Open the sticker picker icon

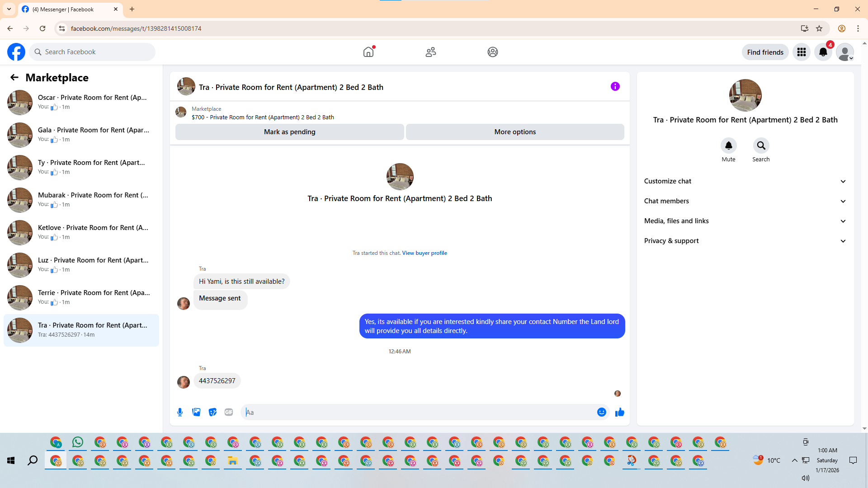tap(212, 412)
